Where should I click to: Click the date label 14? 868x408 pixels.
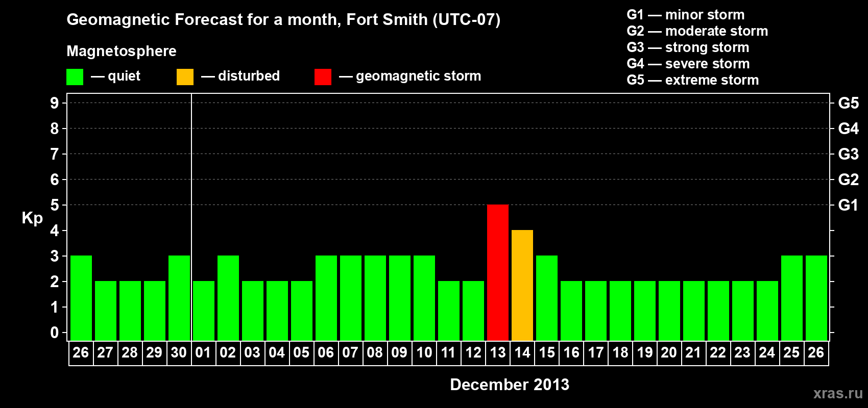click(522, 352)
